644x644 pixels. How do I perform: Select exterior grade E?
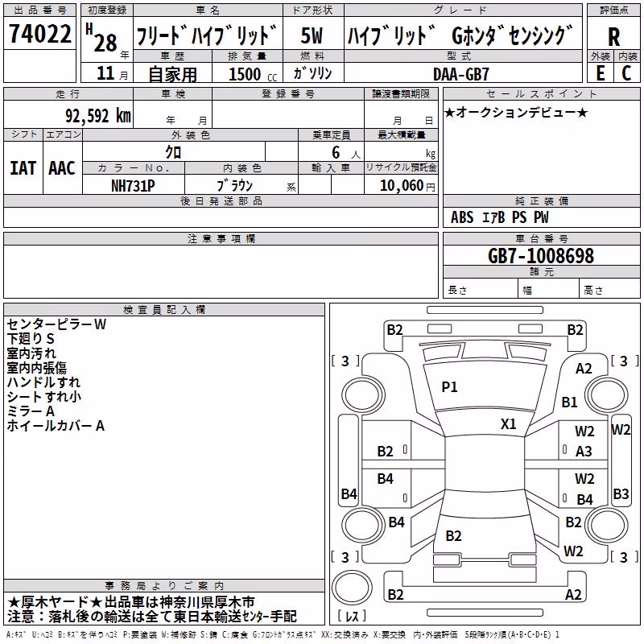pos(601,73)
